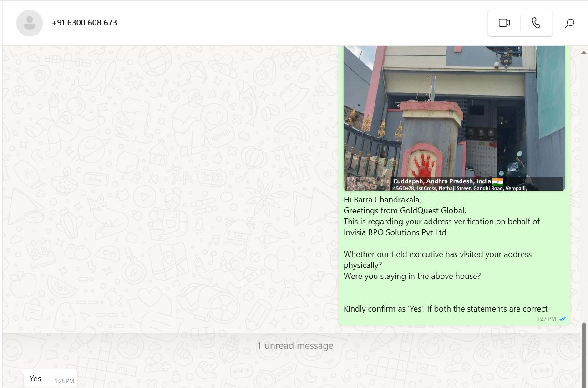Click 'Cuddapah, Andhra Pradesh, India' photo caption
The image size is (588, 388).
[x=442, y=181]
